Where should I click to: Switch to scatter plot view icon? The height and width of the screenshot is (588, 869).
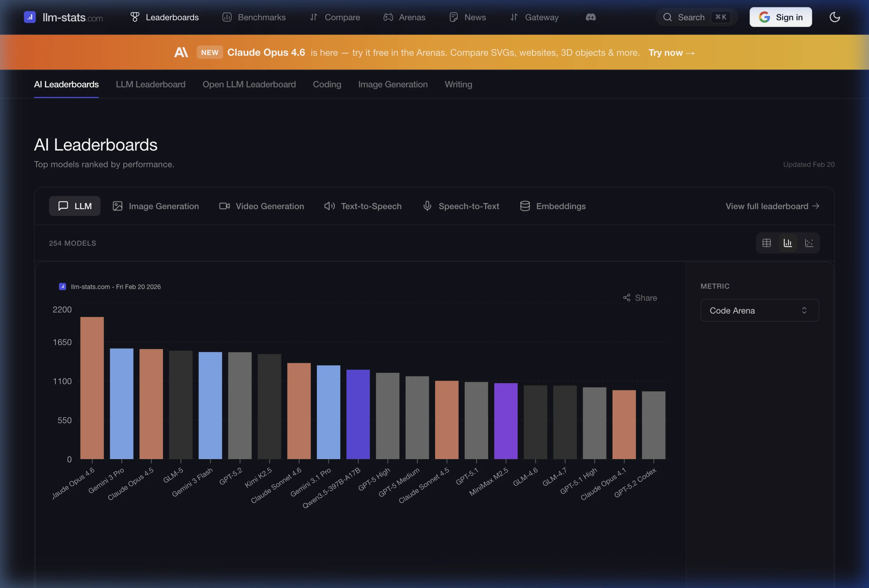(x=809, y=243)
